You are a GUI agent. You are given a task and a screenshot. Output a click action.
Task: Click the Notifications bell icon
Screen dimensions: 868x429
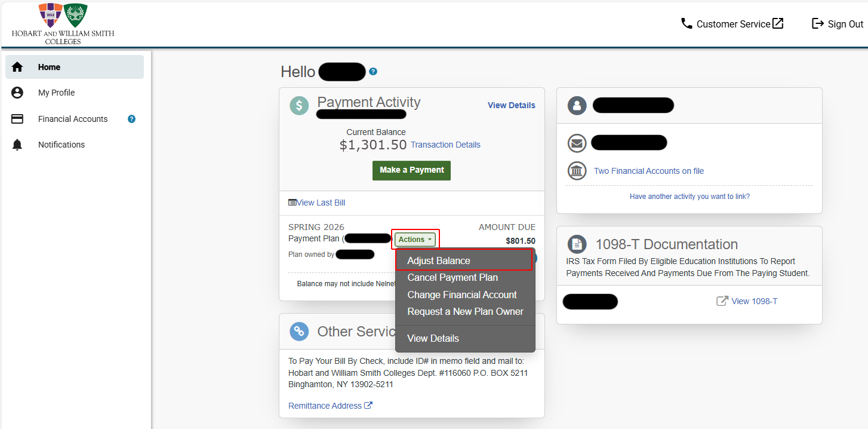(x=17, y=145)
